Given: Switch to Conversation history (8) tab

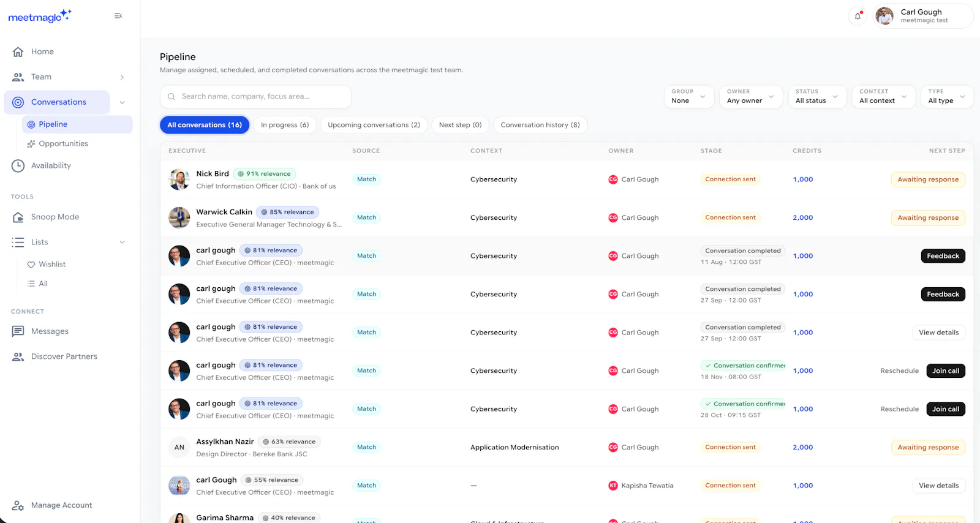Looking at the screenshot, I should [x=540, y=125].
